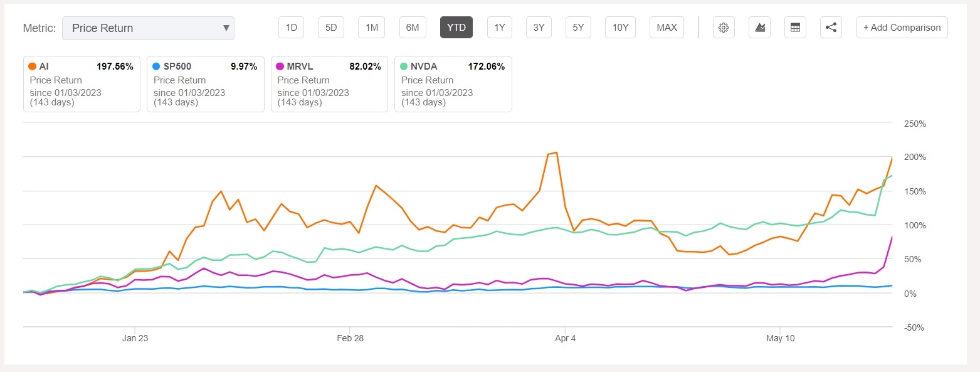Set the chart range to 6M
The height and width of the screenshot is (372, 980).
coord(412,28)
